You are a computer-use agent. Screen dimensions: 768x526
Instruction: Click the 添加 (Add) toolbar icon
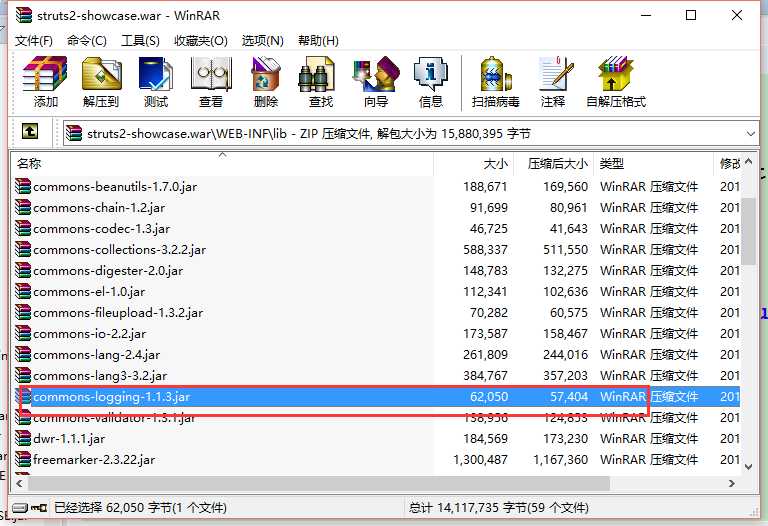click(x=45, y=74)
